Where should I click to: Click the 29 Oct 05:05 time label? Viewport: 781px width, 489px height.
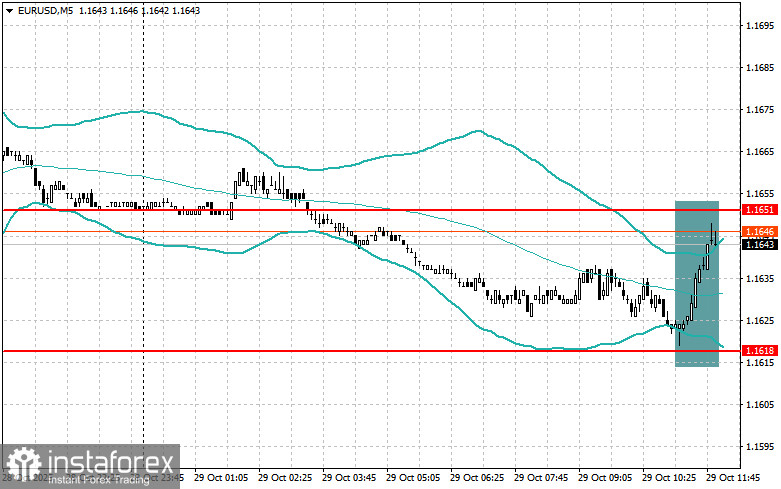point(413,478)
